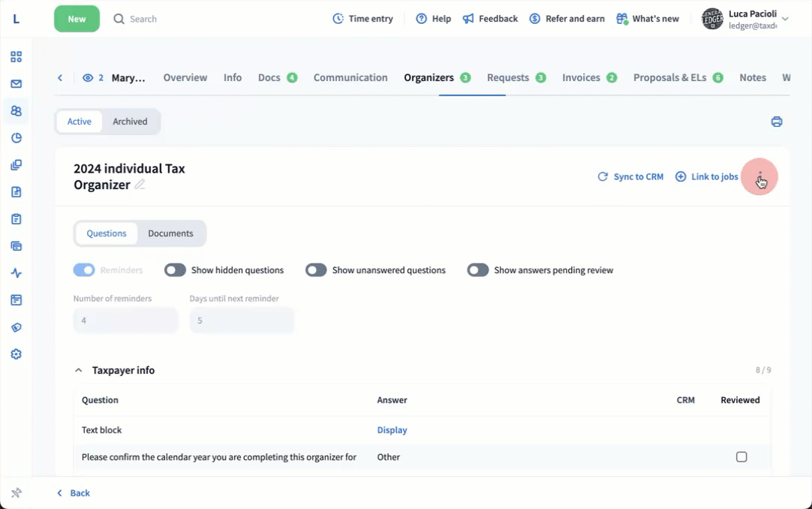The width and height of the screenshot is (812, 509).
Task: Click the pencil icon beside organizer title
Action: (140, 185)
